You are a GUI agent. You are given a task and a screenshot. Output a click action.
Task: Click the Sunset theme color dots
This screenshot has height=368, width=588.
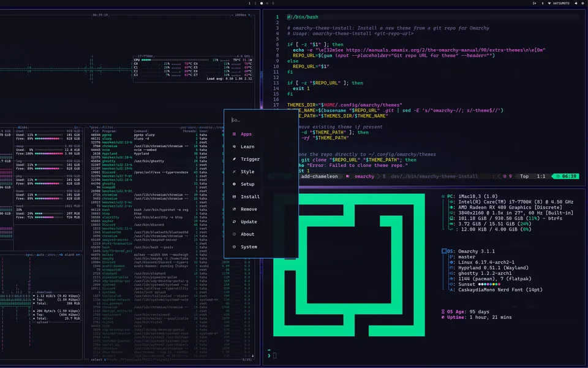tap(489, 284)
